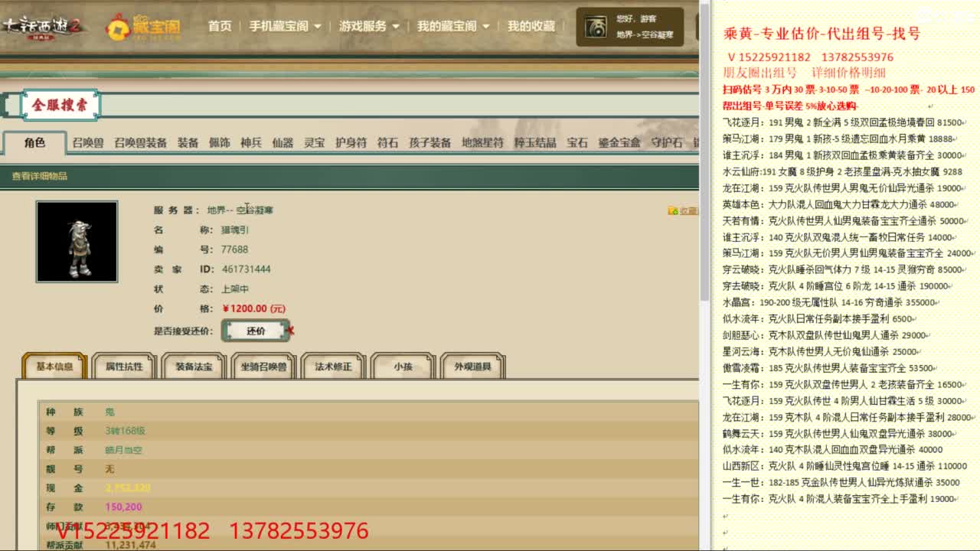Select the 粹玉结晶 category tab
The image size is (980, 551).
535,142
